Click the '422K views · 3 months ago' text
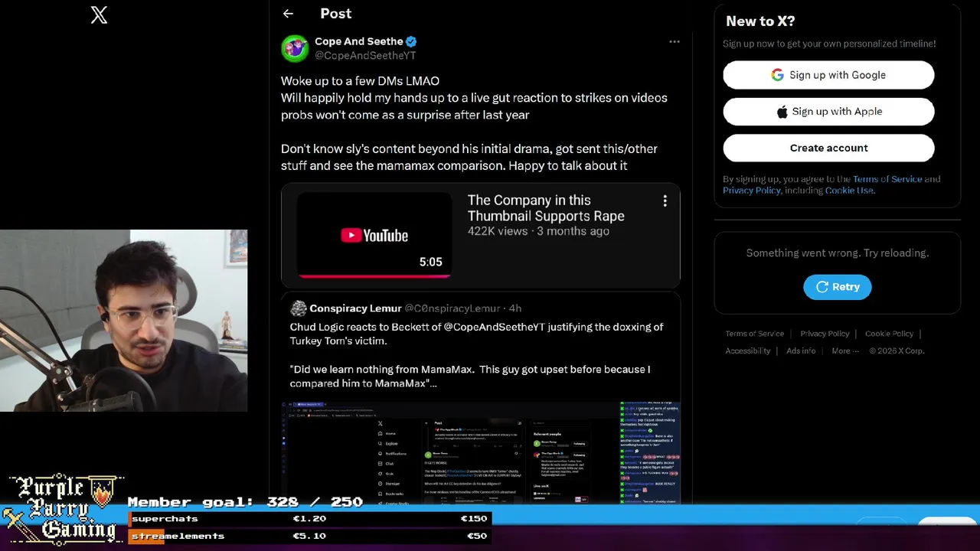Image resolution: width=980 pixels, height=551 pixels. [x=538, y=231]
